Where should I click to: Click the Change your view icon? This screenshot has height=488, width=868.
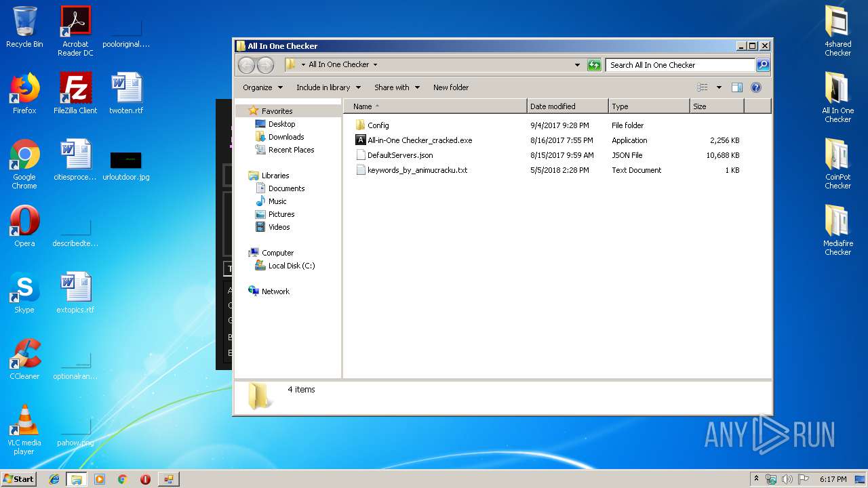[x=703, y=87]
